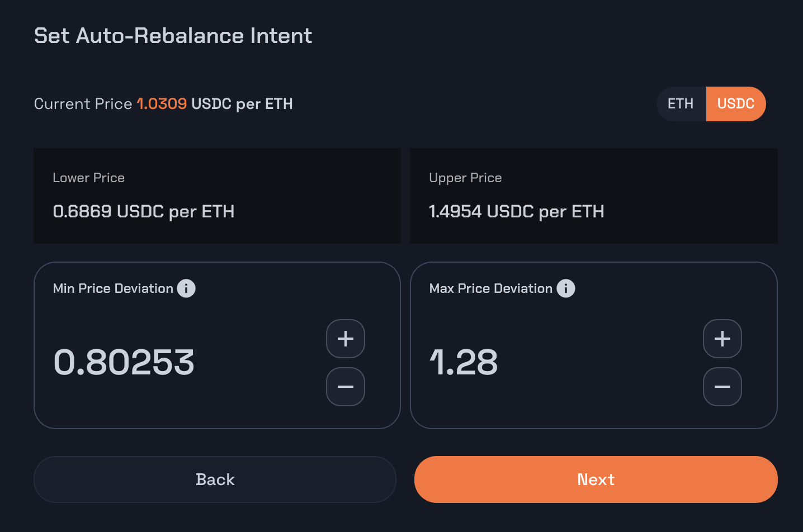803x532 pixels.
Task: Increase Max Price Deviation with plus button
Action: click(x=722, y=339)
